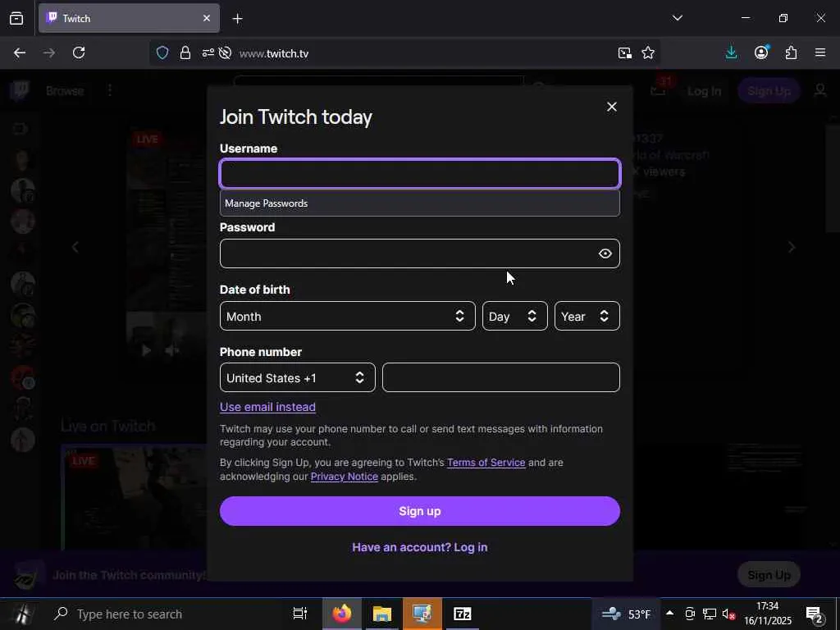Toggle password visibility eye icon

[605, 253]
